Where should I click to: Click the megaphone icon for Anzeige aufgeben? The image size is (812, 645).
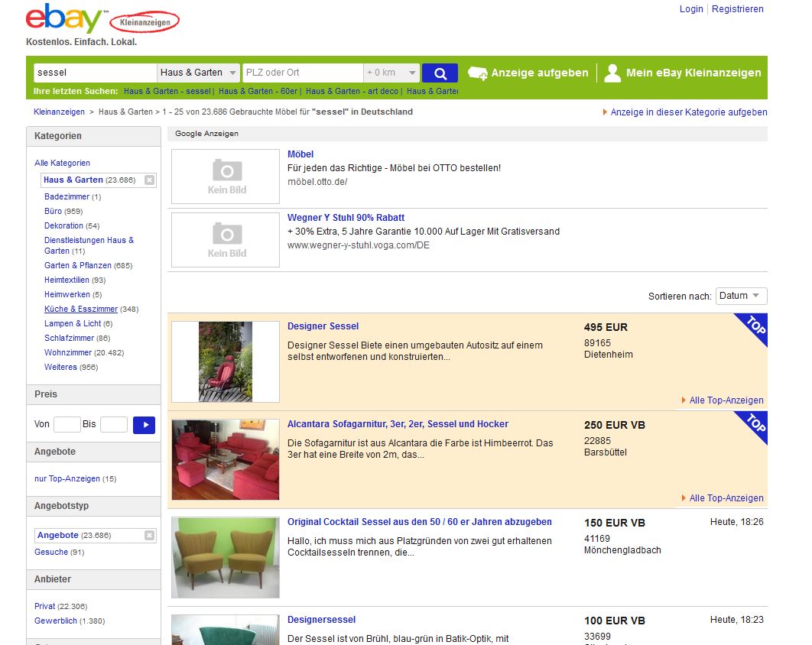pyautogui.click(x=477, y=73)
